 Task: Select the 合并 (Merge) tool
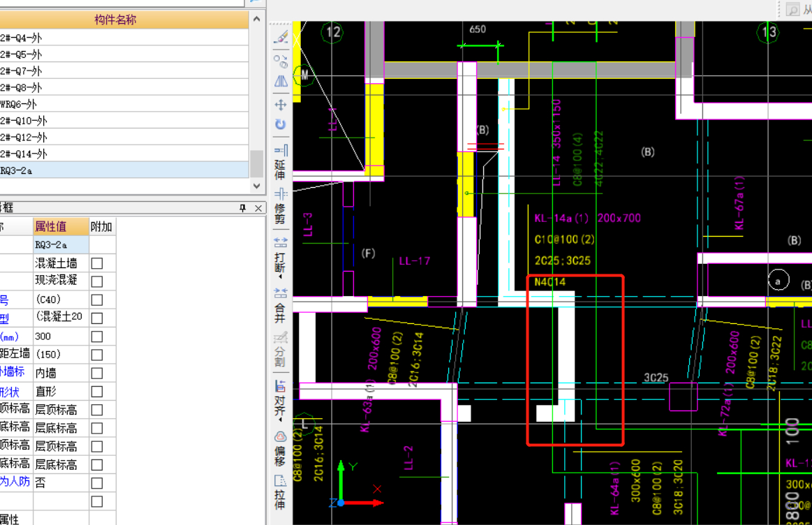[x=280, y=305]
